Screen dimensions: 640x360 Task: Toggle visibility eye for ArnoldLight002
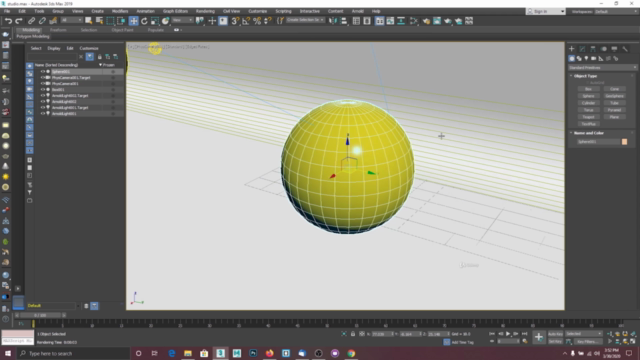pos(42,101)
